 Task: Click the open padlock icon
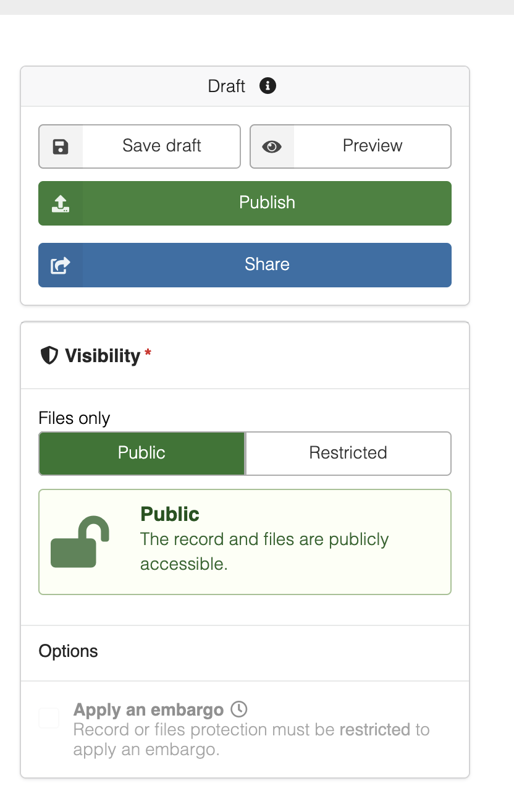(x=80, y=541)
